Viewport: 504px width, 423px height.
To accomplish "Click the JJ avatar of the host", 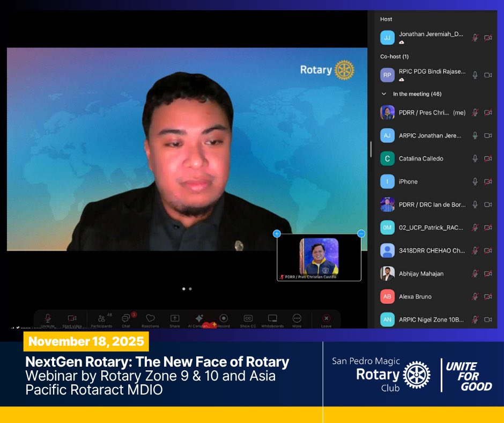I will [387, 38].
